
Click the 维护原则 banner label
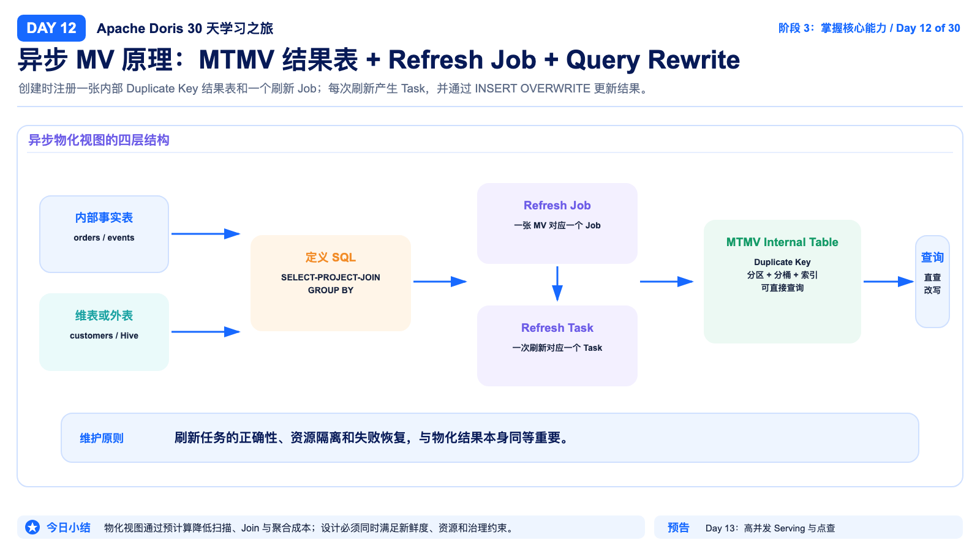tap(102, 438)
